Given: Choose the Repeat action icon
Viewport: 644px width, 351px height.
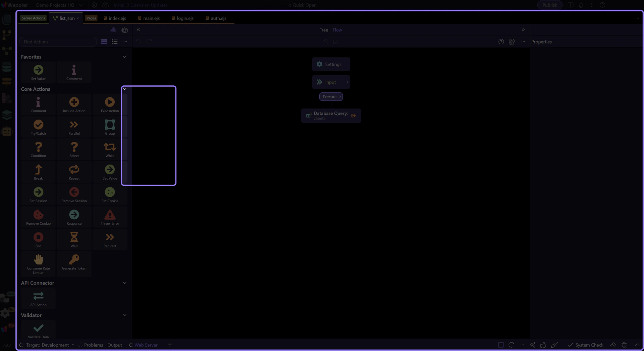Looking at the screenshot, I should (74, 170).
